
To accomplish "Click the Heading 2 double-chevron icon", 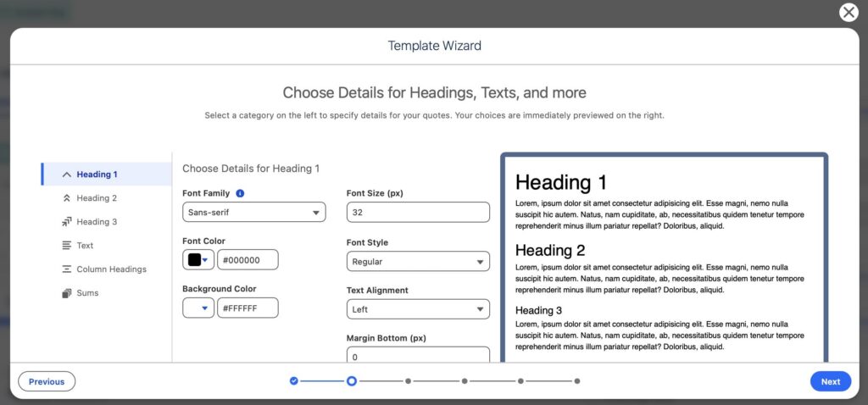I will 67,198.
